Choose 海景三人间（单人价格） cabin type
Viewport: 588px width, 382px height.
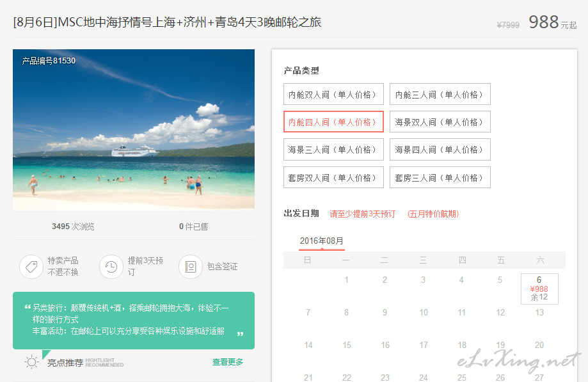pyautogui.click(x=333, y=150)
